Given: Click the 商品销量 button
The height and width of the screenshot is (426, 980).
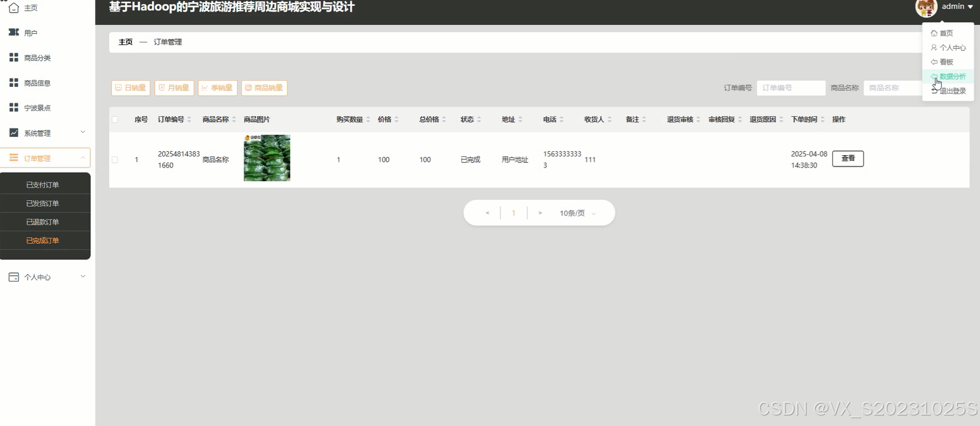Looking at the screenshot, I should (x=264, y=88).
